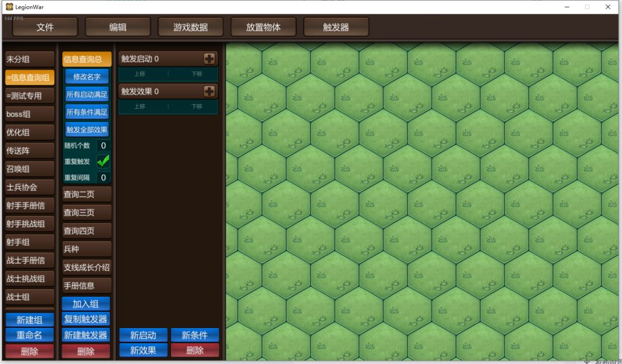Image resolution: width=622 pixels, height=364 pixels.
Task: Click the 新建组 button
Action: coord(30,320)
